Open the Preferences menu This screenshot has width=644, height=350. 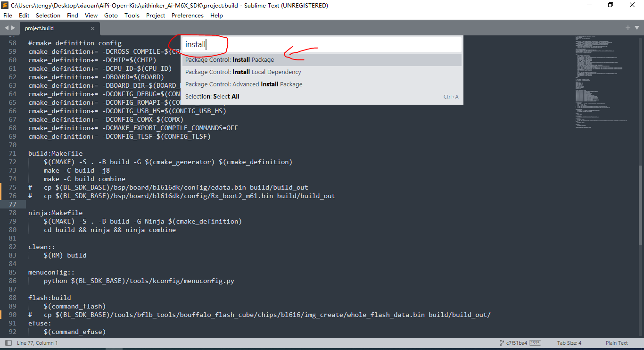coord(188,16)
